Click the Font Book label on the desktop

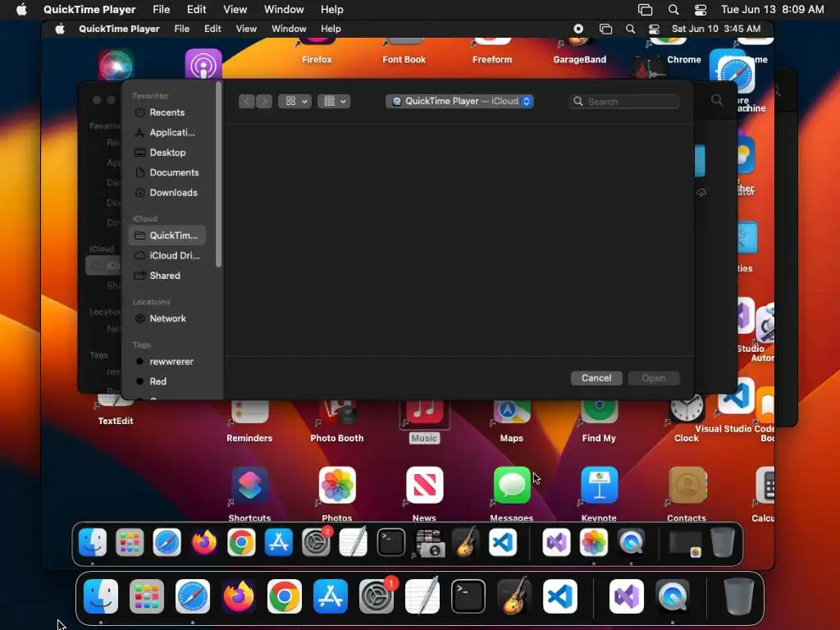point(404,59)
